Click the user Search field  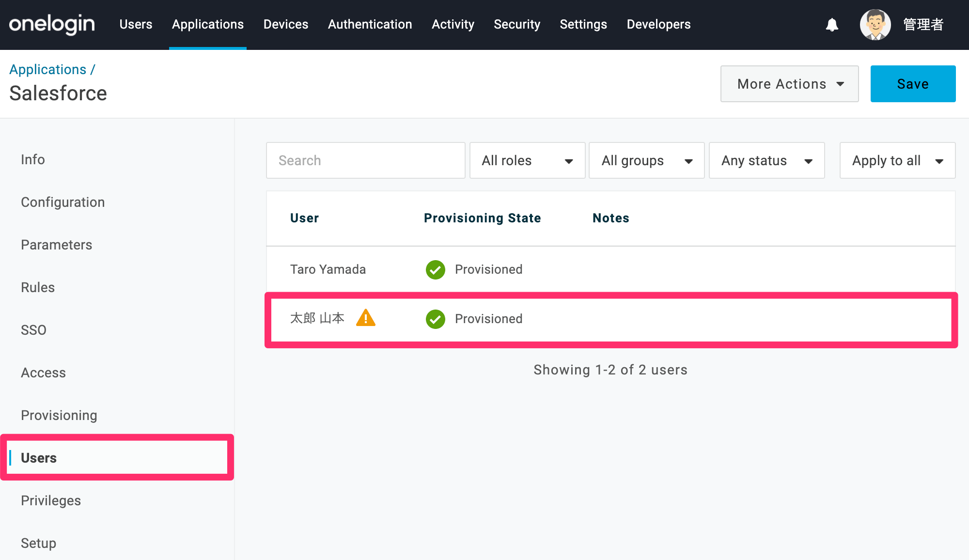point(366,160)
